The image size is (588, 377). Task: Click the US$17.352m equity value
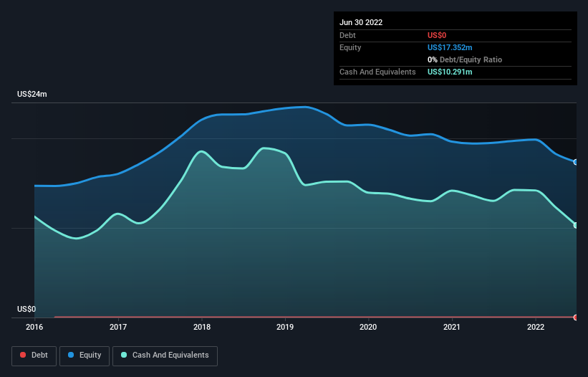click(x=450, y=47)
